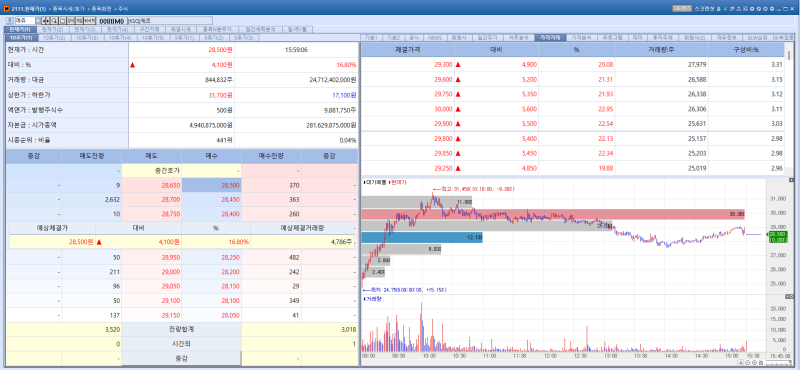Open the NEWS tab in right panel

click(435, 38)
